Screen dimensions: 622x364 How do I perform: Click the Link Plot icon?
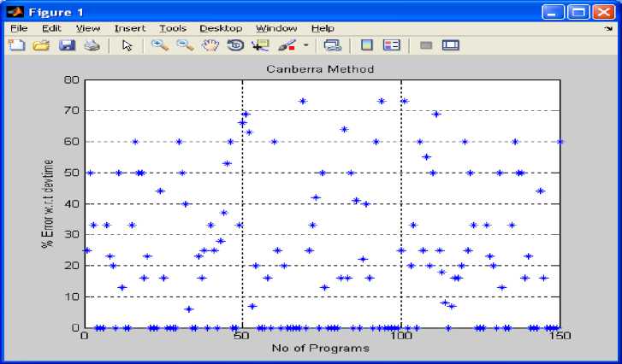point(333,45)
